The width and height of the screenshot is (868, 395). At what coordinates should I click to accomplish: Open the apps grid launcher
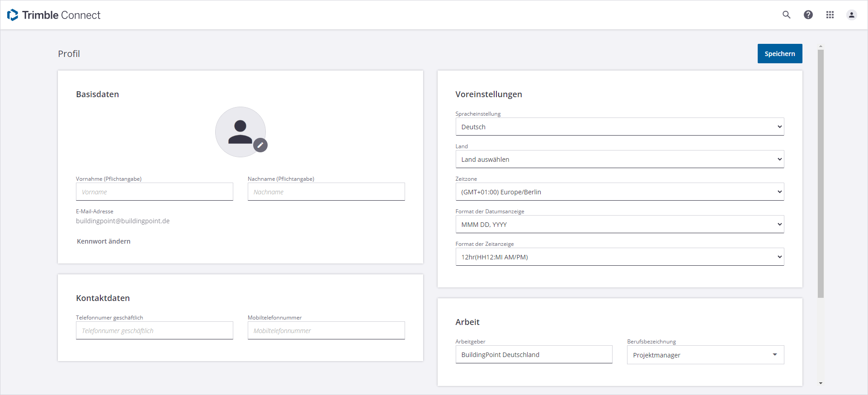coord(830,15)
